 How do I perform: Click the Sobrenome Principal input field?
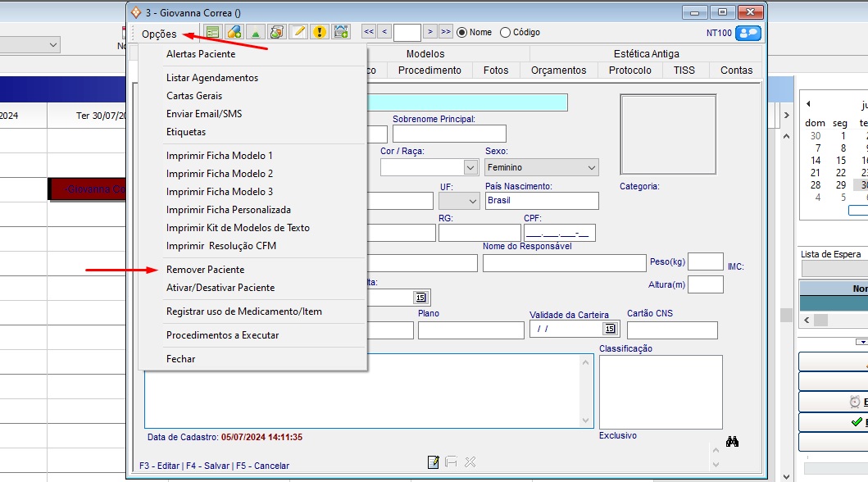click(449, 134)
